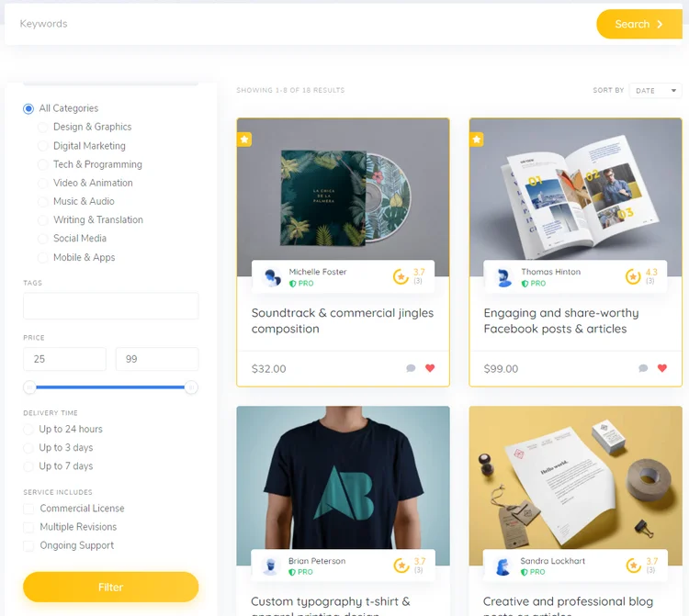Click the message bubble icon on $99.00 listing
Viewport: 689px width, 616px height.
(x=643, y=368)
